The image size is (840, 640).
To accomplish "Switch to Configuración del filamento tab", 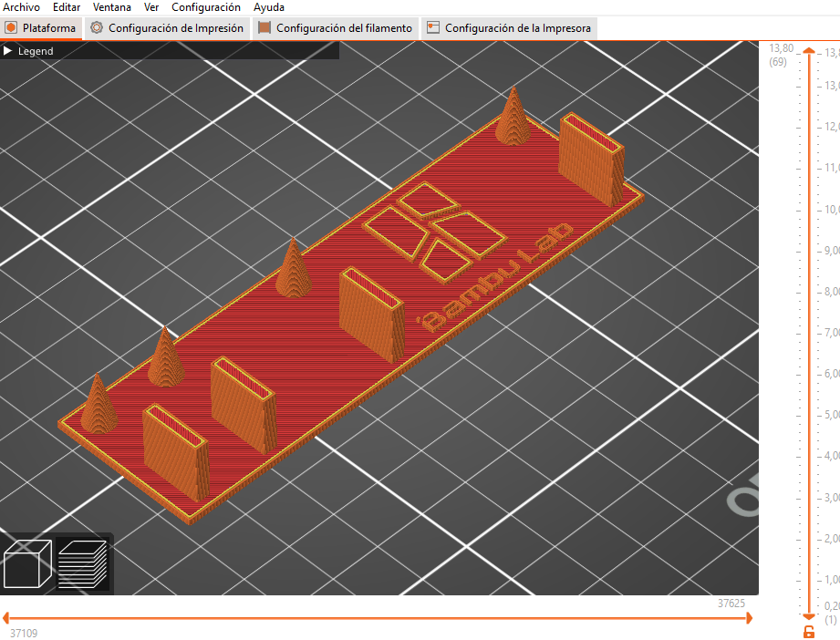I will 336,28.
